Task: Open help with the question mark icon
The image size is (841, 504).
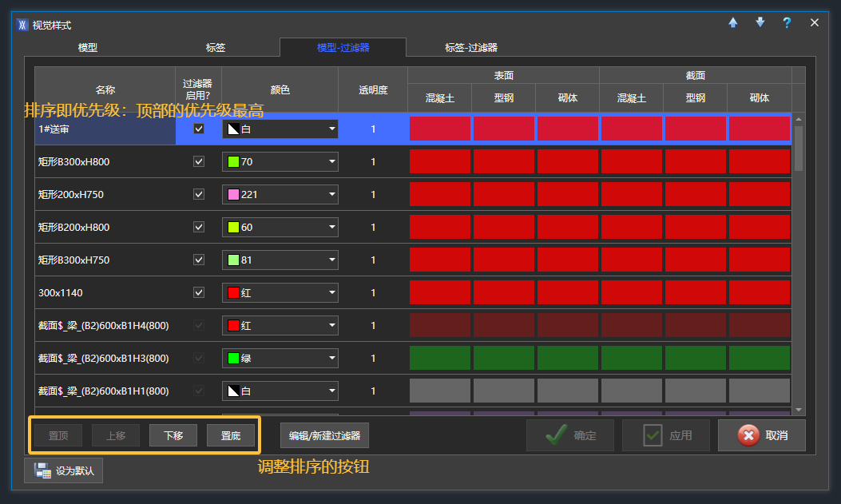Action: (787, 22)
